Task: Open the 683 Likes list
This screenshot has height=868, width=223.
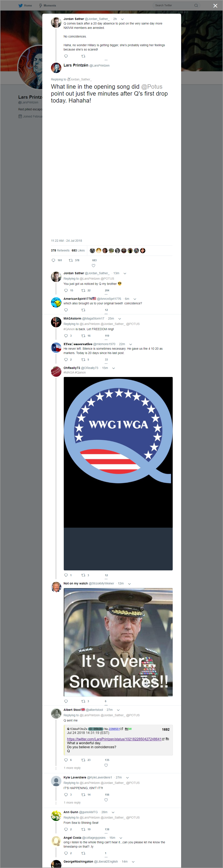Action: coord(78,250)
